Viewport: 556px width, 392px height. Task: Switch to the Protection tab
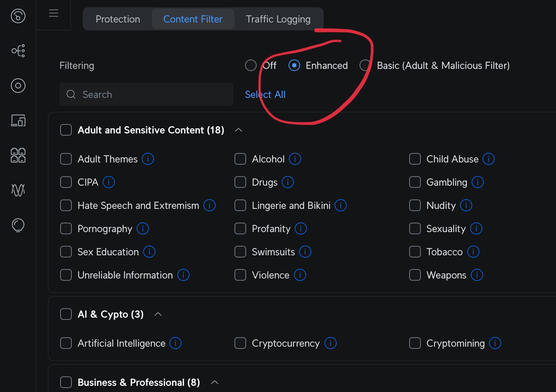click(x=118, y=19)
